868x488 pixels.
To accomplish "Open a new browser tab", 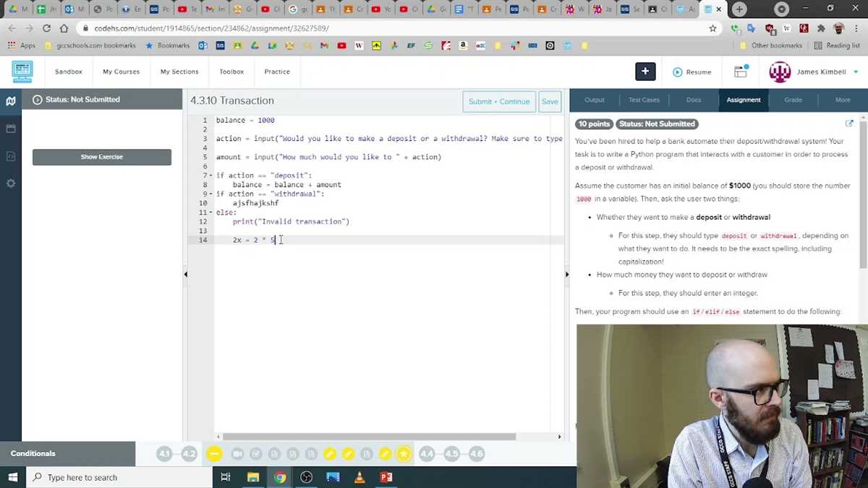I will (739, 9).
